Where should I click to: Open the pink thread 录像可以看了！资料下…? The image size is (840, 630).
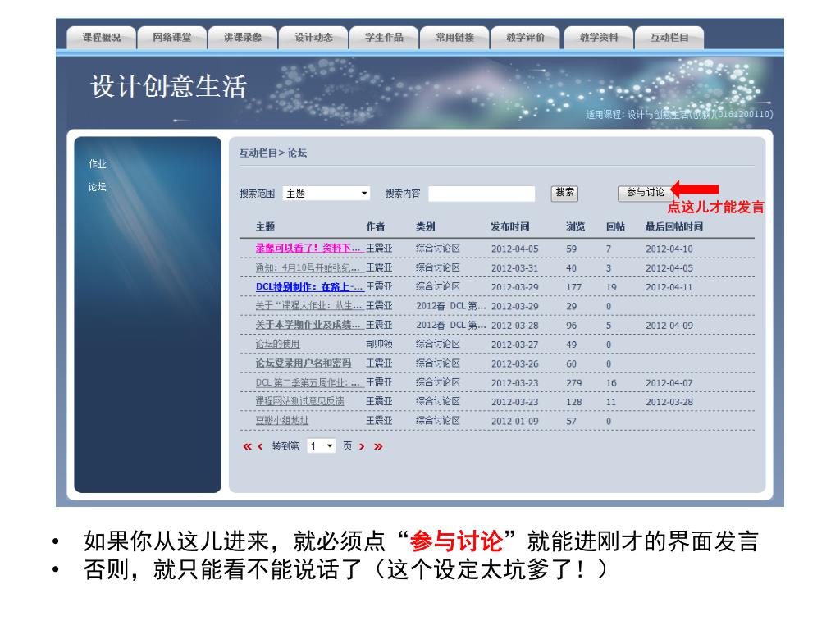tap(309, 248)
